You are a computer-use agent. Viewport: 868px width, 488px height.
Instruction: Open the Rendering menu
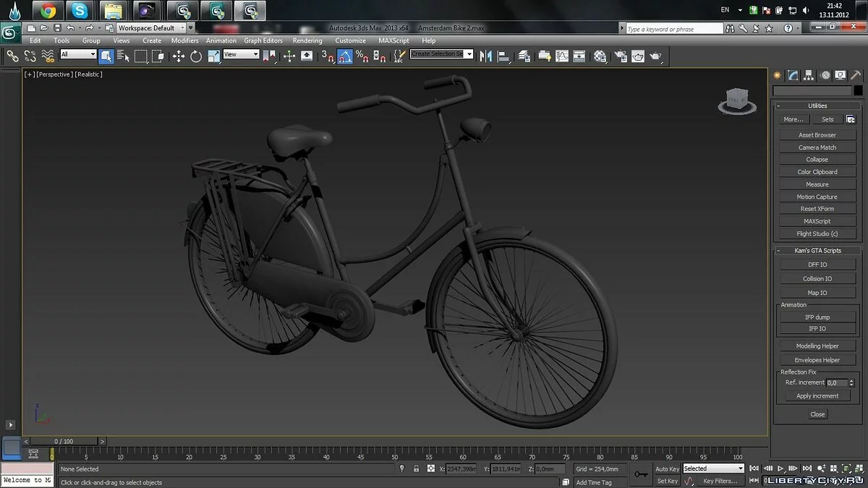coord(307,40)
